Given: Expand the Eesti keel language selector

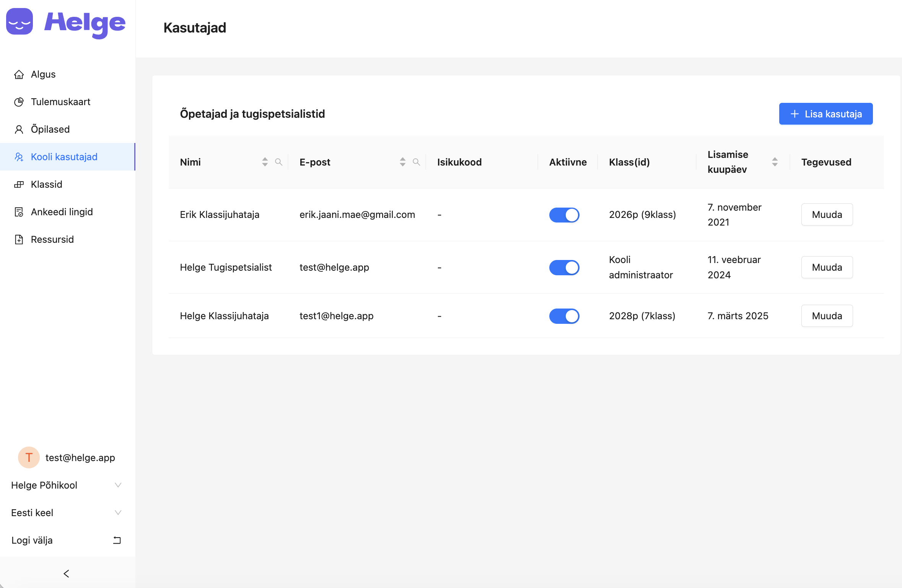Looking at the screenshot, I should click(x=66, y=513).
